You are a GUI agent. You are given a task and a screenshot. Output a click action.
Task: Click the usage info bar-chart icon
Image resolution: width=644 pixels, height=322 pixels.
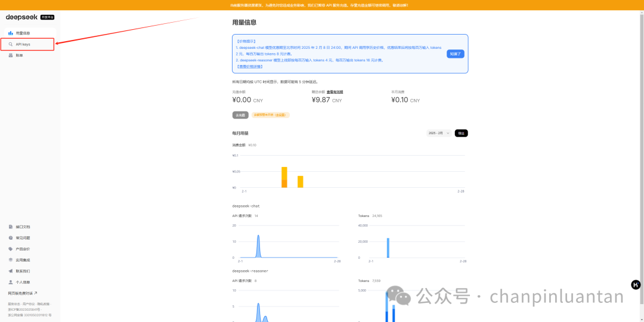[x=11, y=33]
